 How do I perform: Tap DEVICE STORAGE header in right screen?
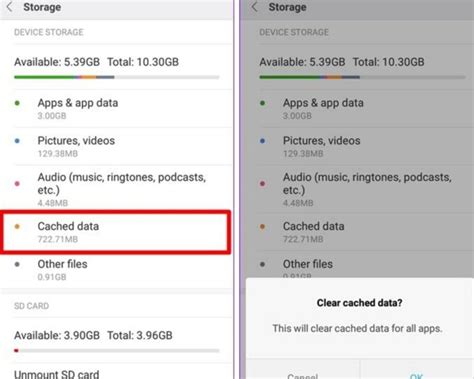294,32
